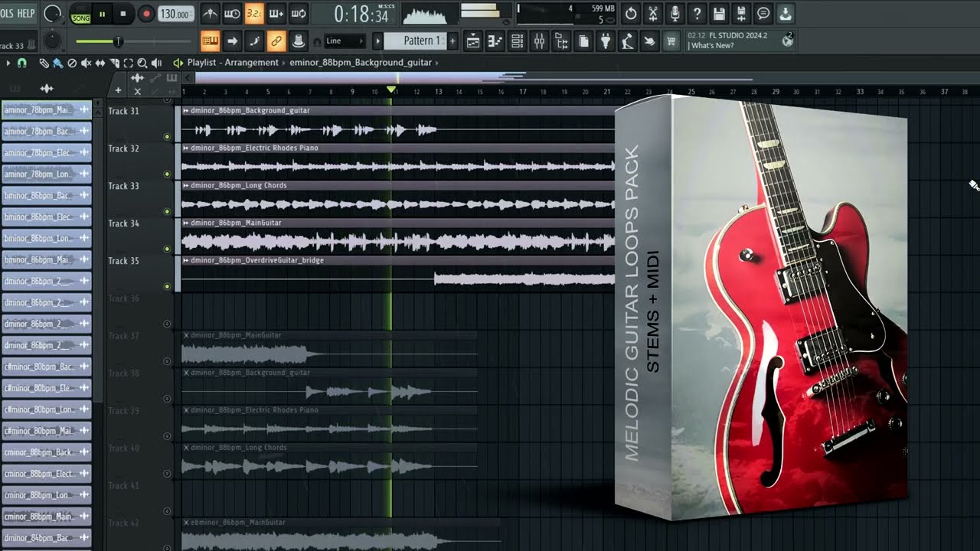
Task: Save the project with floppy icon
Action: pos(719,14)
